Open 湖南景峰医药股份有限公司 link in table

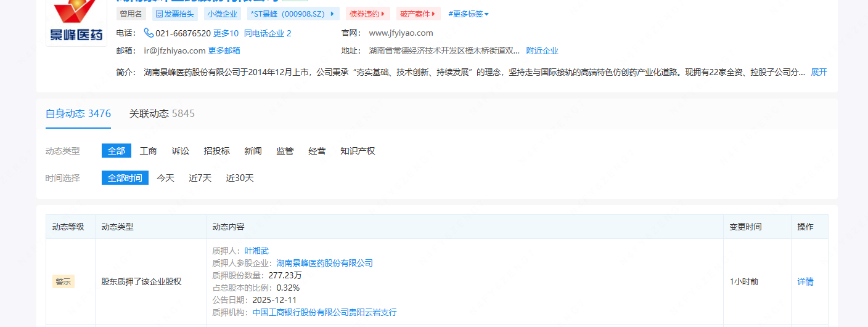pos(325,263)
